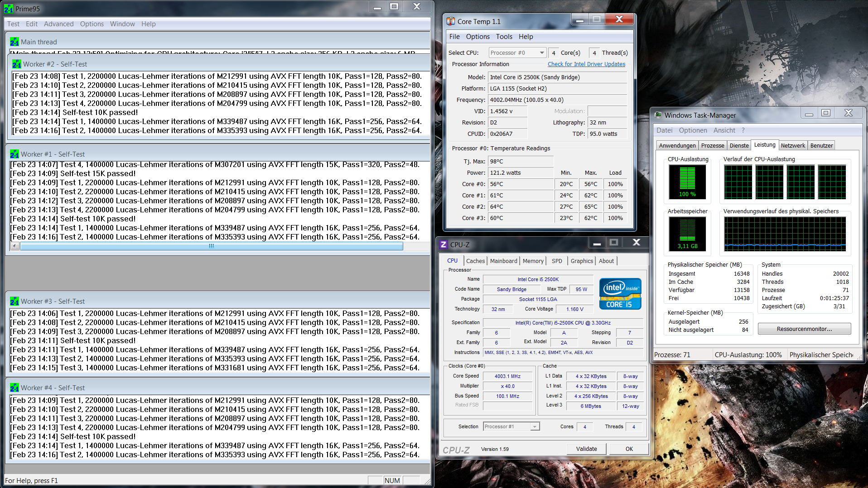868x488 pixels.
Task: Click the OK button in CPU-Z
Action: tap(629, 449)
